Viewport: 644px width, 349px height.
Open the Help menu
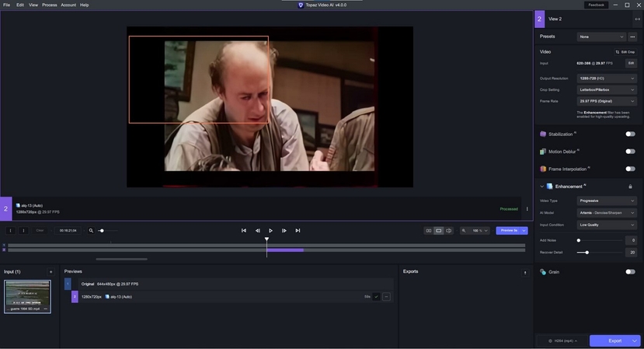[84, 5]
